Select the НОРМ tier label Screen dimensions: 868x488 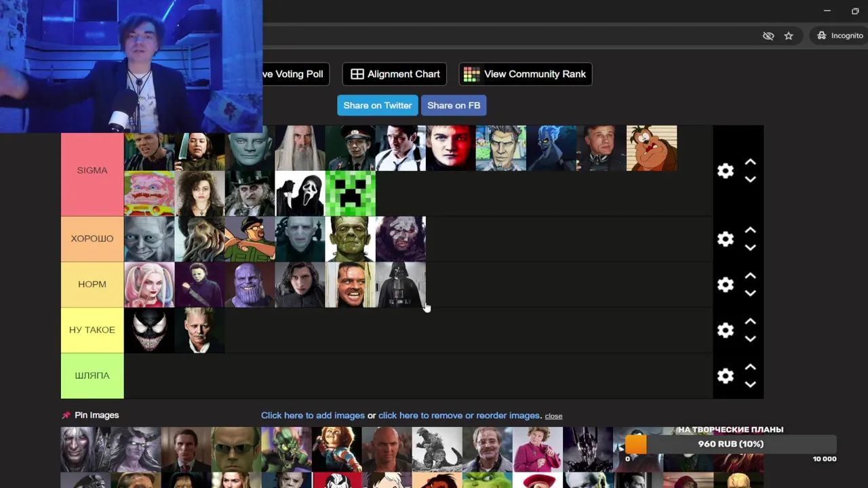(x=92, y=285)
